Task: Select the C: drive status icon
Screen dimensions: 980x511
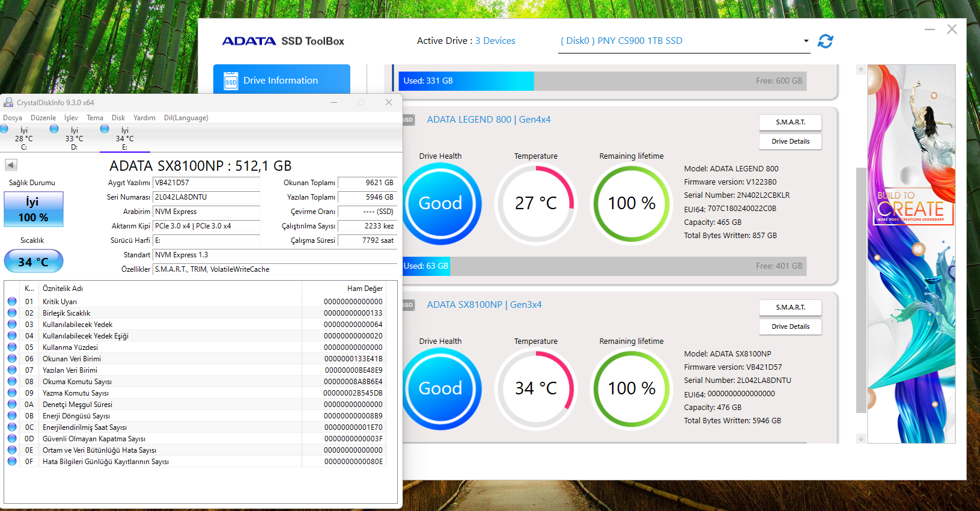Action: [x=5, y=129]
